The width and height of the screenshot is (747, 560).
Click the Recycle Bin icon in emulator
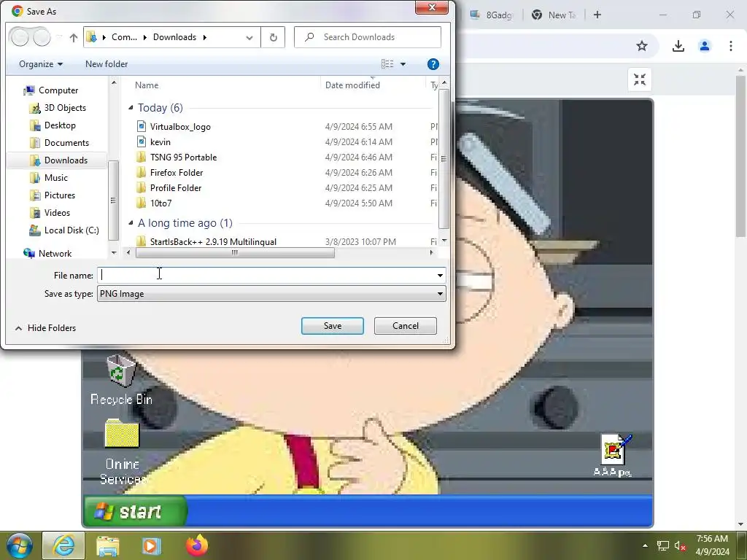121,379
